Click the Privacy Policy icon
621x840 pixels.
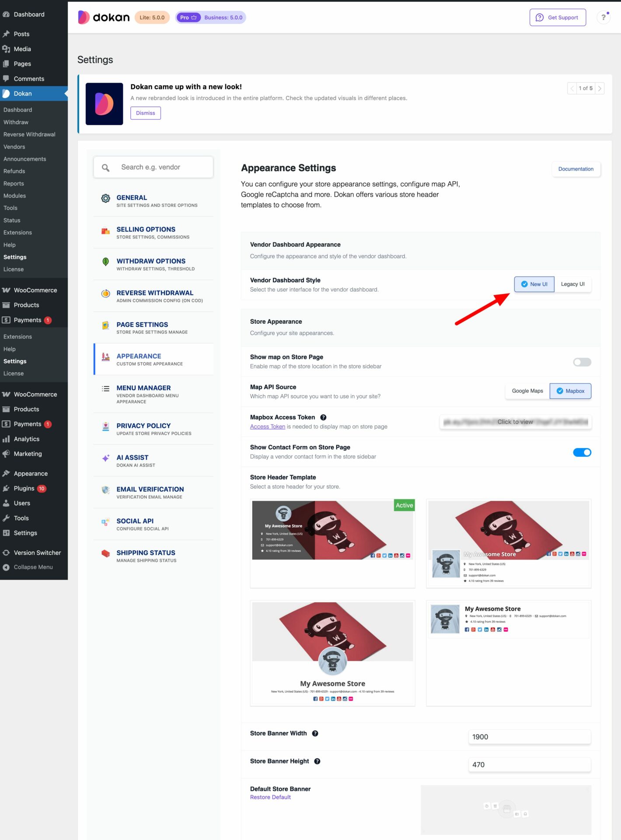[105, 427]
